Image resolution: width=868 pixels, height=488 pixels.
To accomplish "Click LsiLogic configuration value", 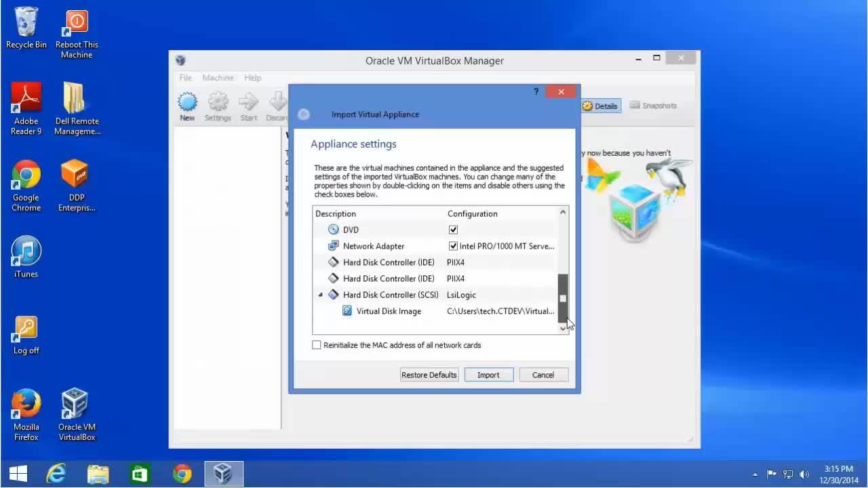I will pyautogui.click(x=461, y=295).
